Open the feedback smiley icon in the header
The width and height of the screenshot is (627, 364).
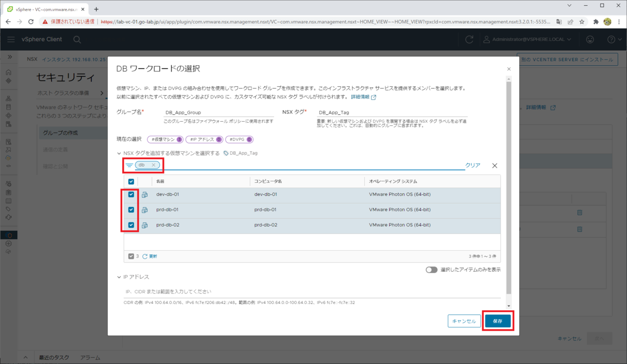(590, 39)
